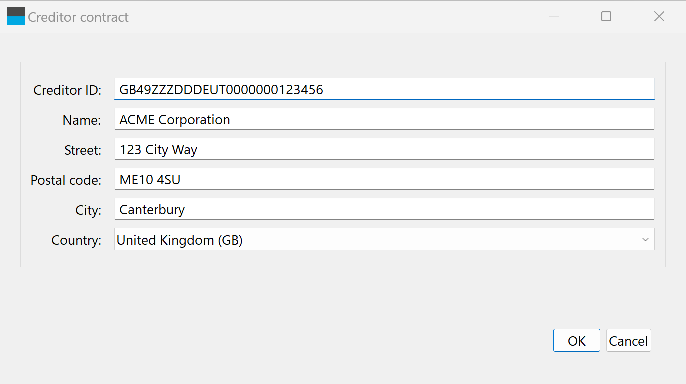The width and height of the screenshot is (686, 384).
Task: Click the Postal code label
Action: [x=66, y=180]
